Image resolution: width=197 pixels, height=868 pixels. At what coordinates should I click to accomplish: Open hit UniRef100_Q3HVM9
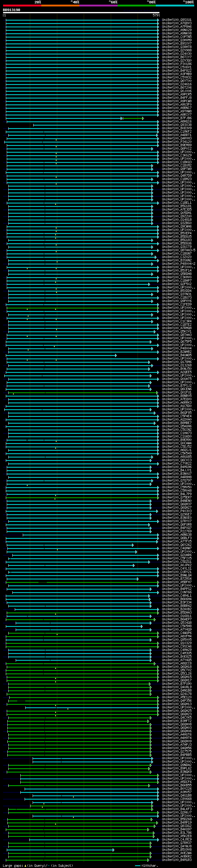point(176,40)
